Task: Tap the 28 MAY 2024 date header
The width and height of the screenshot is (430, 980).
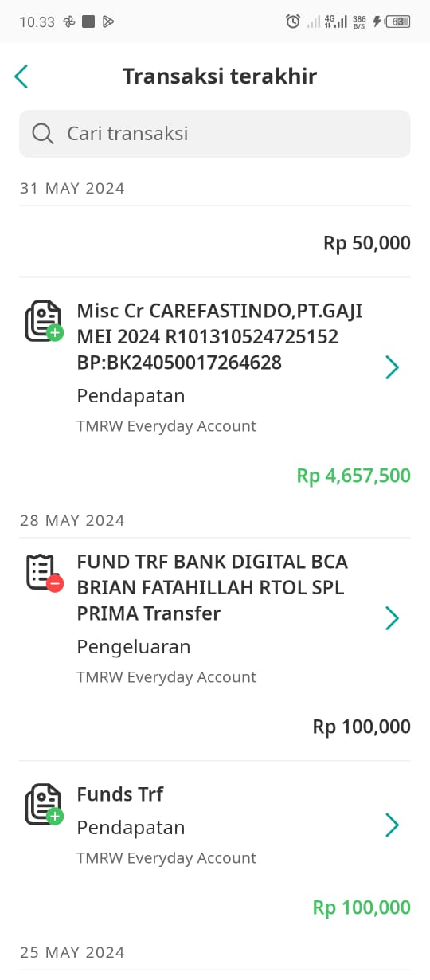Action: coord(72,520)
